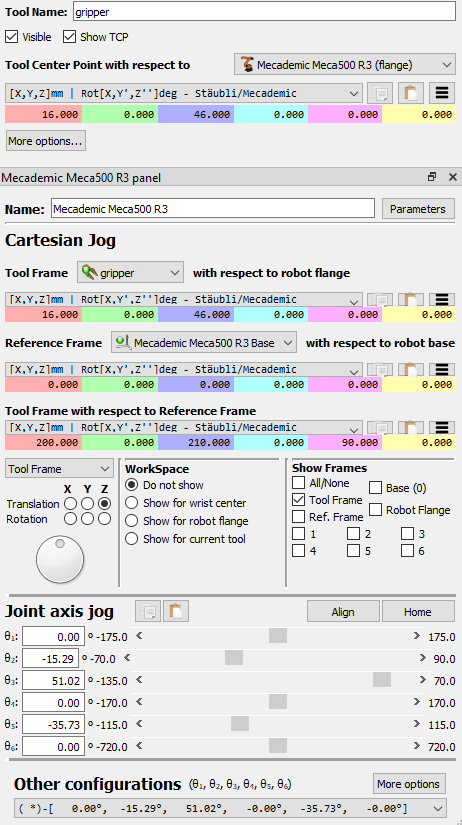Image resolution: width=462 pixels, height=825 pixels.
Task: Select the red X cell 200.000
Action: pyautogui.click(x=43, y=443)
